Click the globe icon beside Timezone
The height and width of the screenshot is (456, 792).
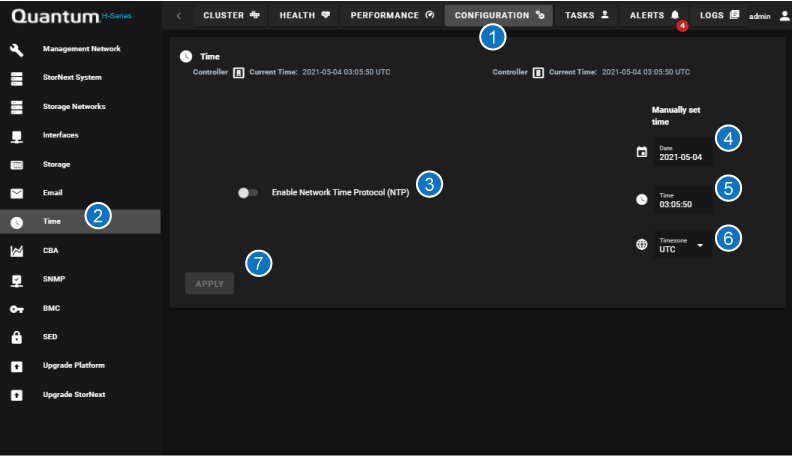[x=642, y=244]
